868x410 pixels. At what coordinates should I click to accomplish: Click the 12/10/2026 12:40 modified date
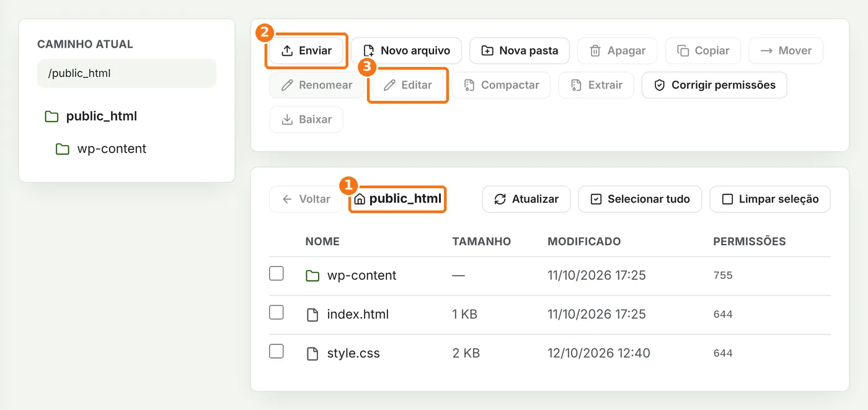599,354
